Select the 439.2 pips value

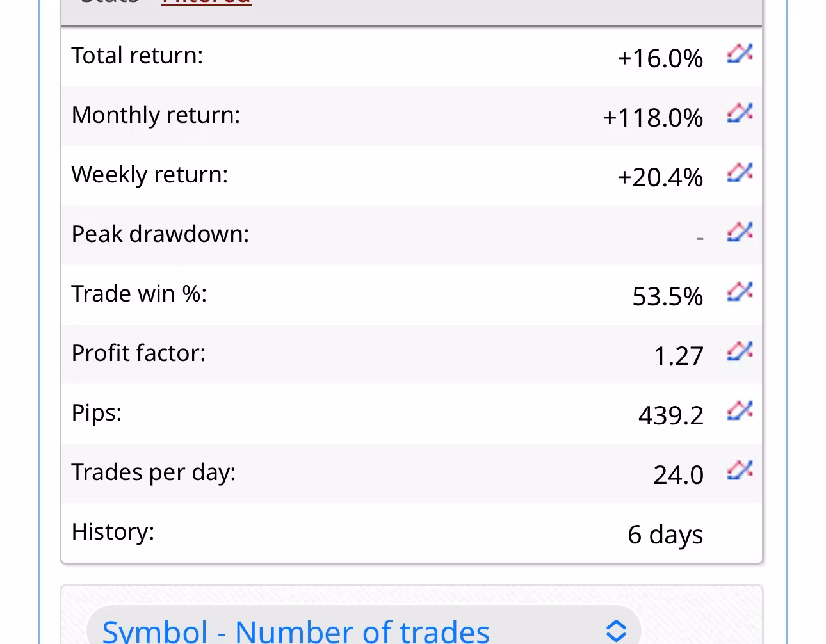click(670, 415)
